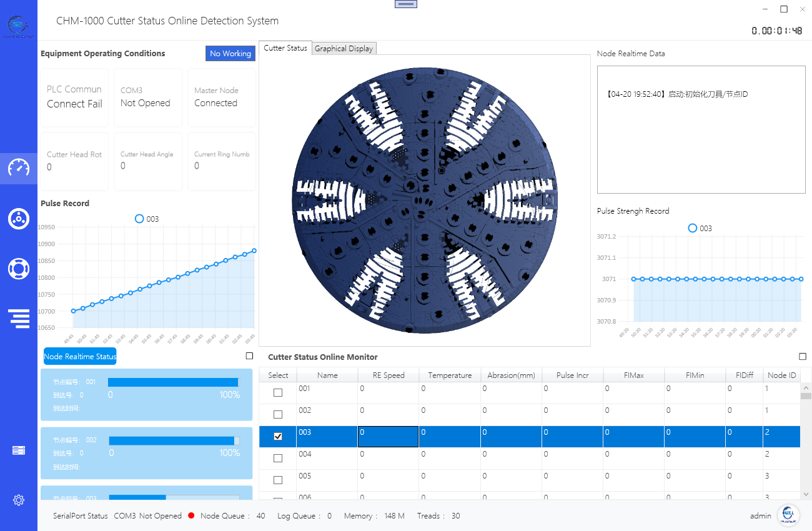Click the Node ID column header

pyautogui.click(x=781, y=375)
